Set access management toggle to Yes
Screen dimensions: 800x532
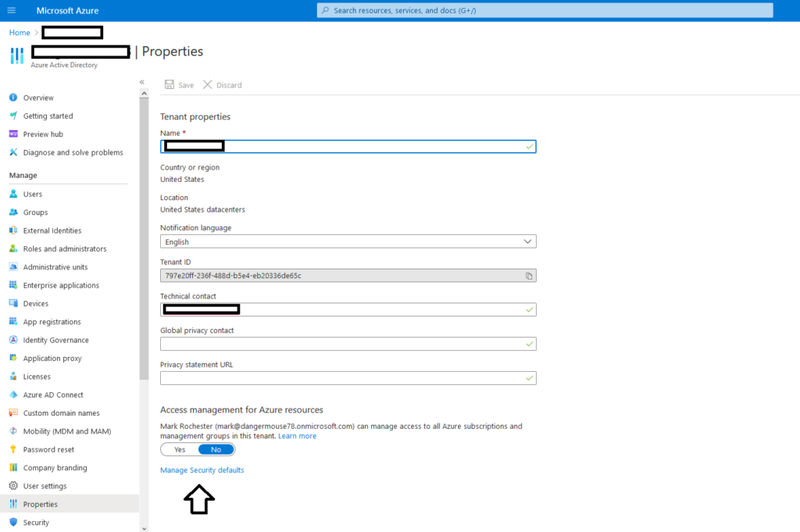180,449
